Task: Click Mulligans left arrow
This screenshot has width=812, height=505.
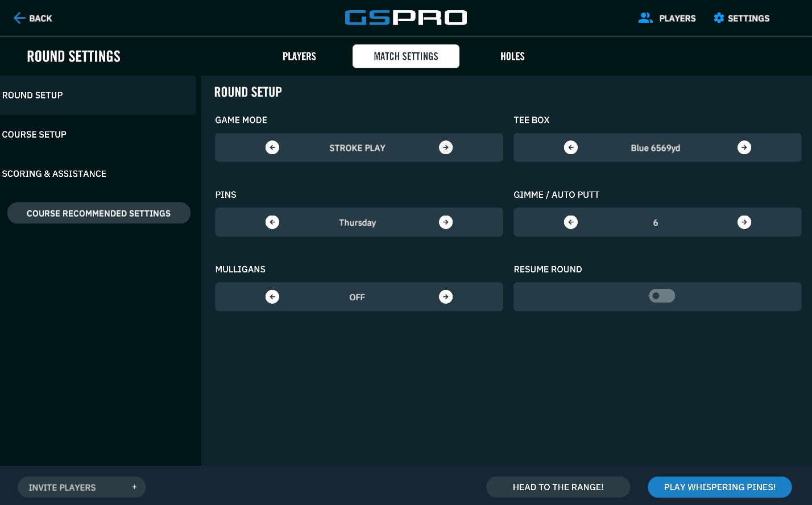Action: pos(272,297)
